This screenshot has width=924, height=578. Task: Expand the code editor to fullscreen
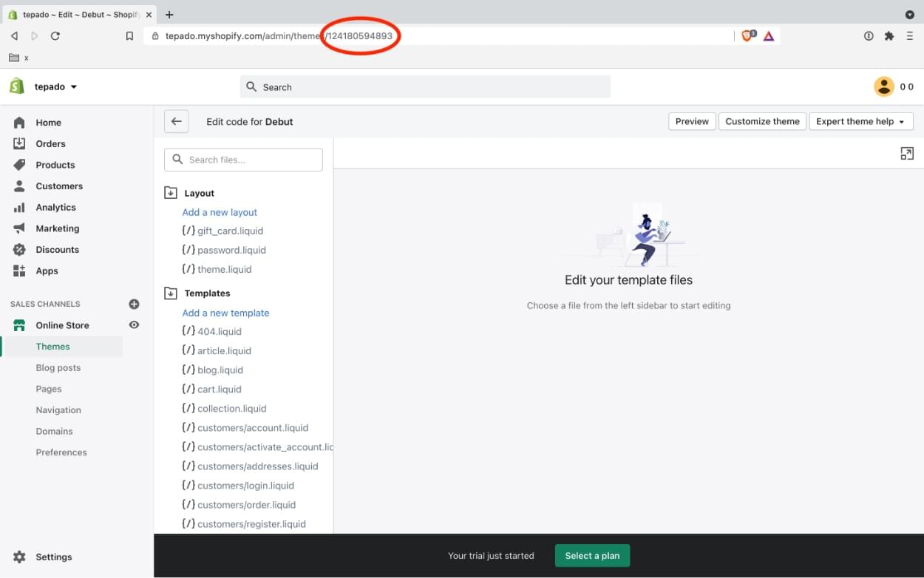(x=907, y=153)
